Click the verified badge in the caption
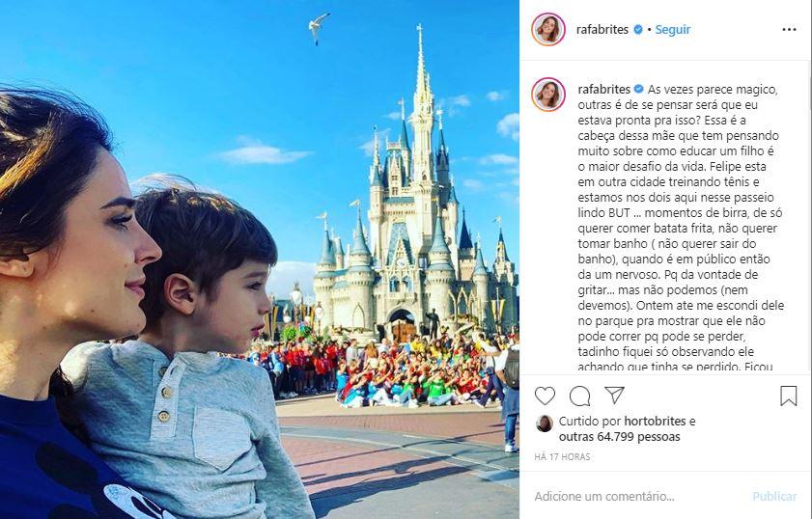 coord(638,89)
